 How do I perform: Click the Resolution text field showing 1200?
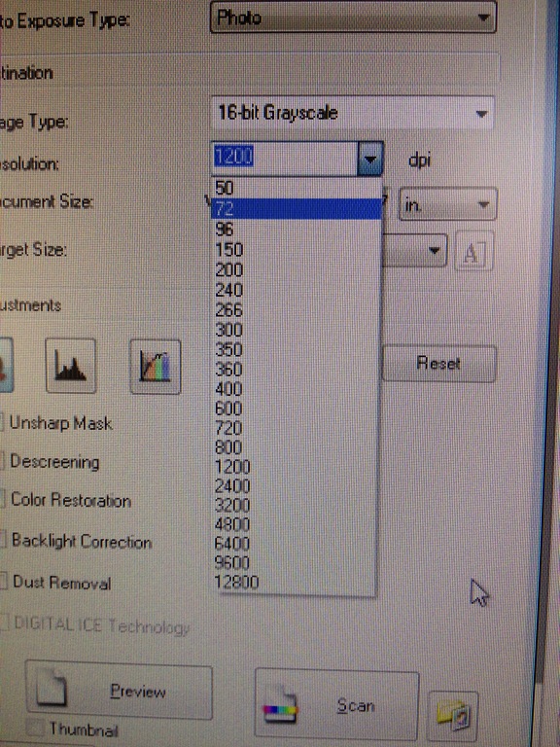(284, 158)
